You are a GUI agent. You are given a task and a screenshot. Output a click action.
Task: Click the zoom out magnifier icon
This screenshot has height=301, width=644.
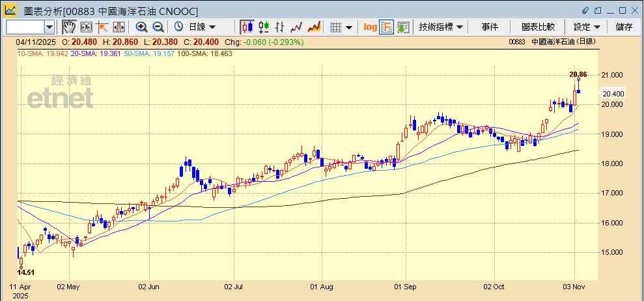coord(158,27)
